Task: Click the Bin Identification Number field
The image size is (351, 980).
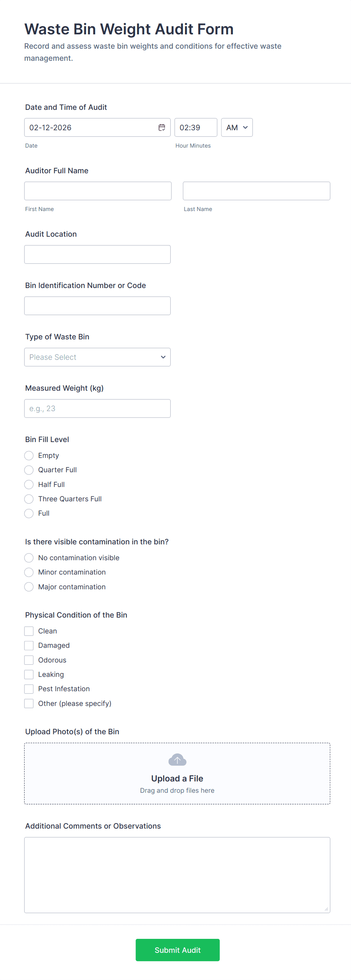Action: [97, 305]
